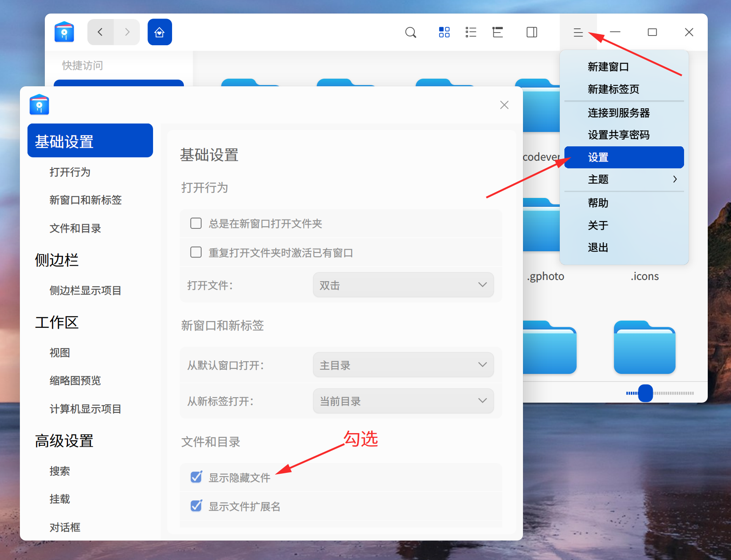This screenshot has width=731, height=560.
Task: Go forward with the right arrow button
Action: tap(127, 32)
